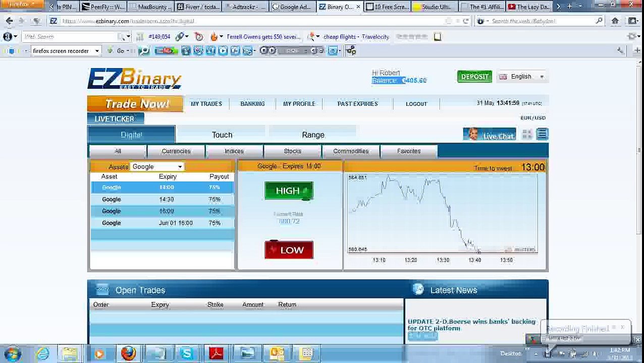This screenshot has height=363, width=644.
Task: Click the Latest News globe icon
Action: pos(418,289)
